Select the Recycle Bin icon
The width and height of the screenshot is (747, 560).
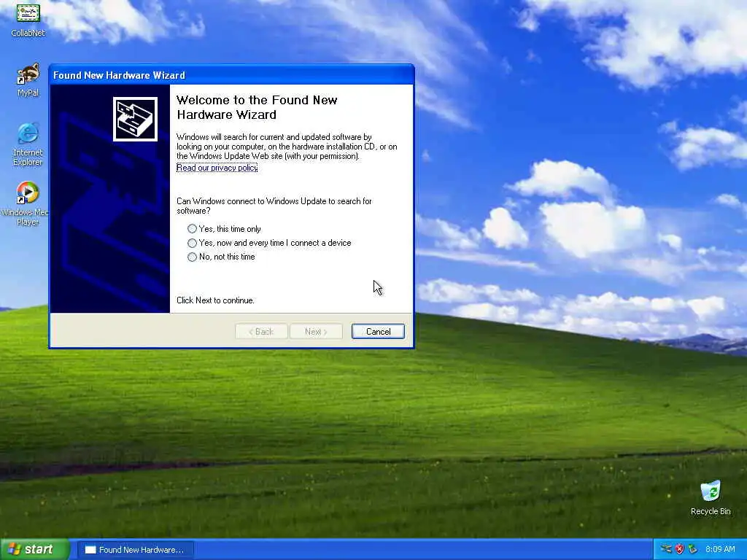click(x=711, y=497)
